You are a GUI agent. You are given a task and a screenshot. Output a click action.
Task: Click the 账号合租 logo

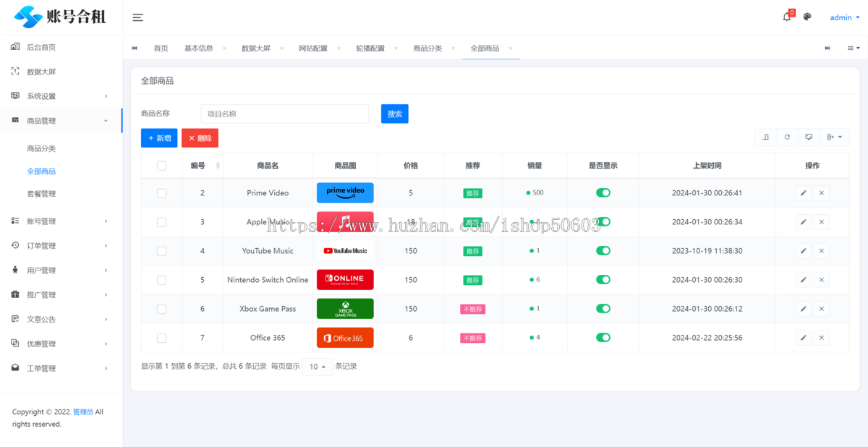tap(61, 17)
